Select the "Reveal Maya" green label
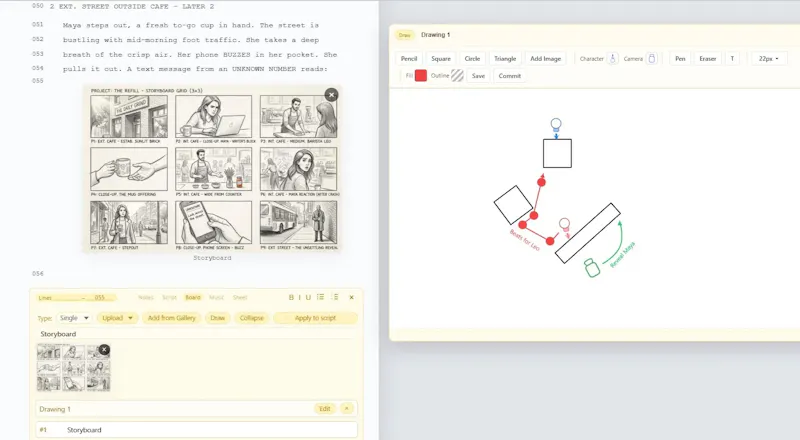The width and height of the screenshot is (800, 440). click(x=622, y=254)
